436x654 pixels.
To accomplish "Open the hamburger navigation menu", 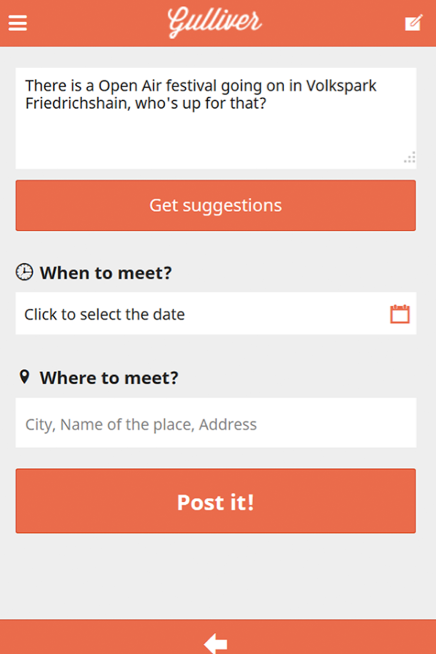I will pyautogui.click(x=18, y=23).
